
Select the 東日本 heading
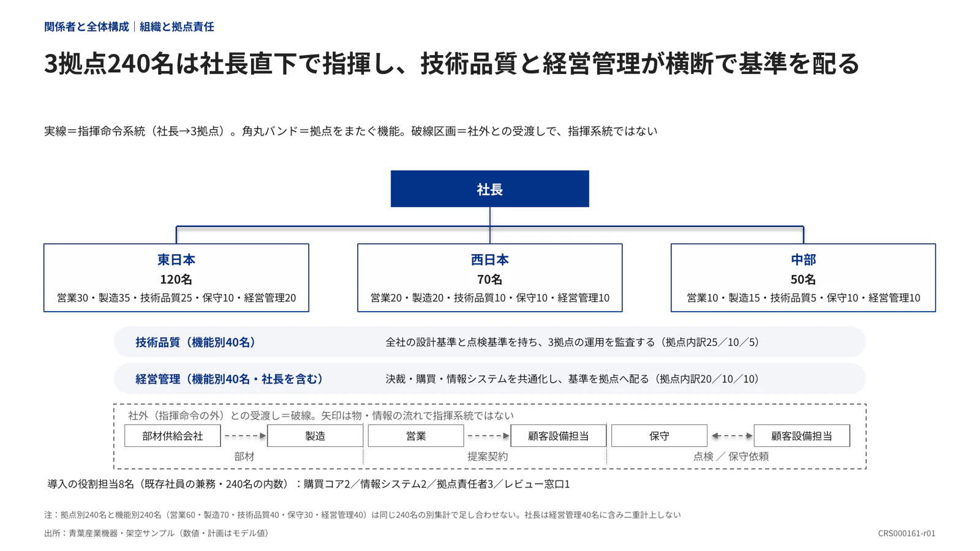[176, 260]
